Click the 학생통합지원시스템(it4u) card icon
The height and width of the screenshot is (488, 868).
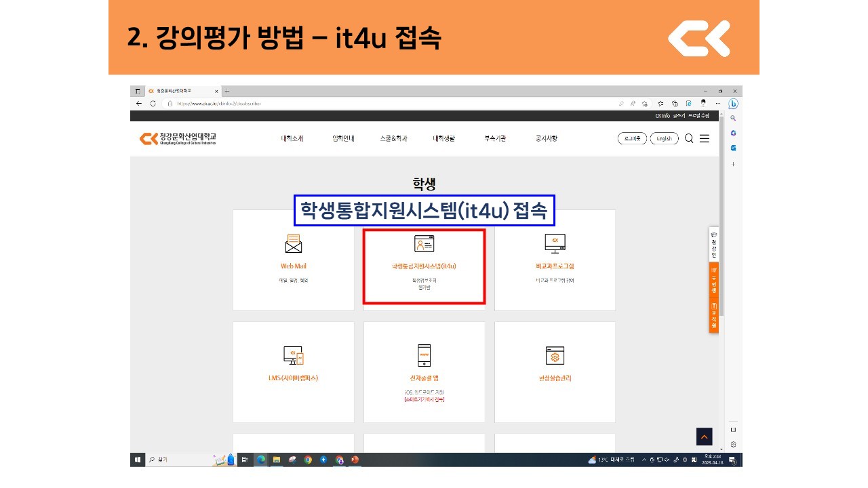[x=424, y=244]
